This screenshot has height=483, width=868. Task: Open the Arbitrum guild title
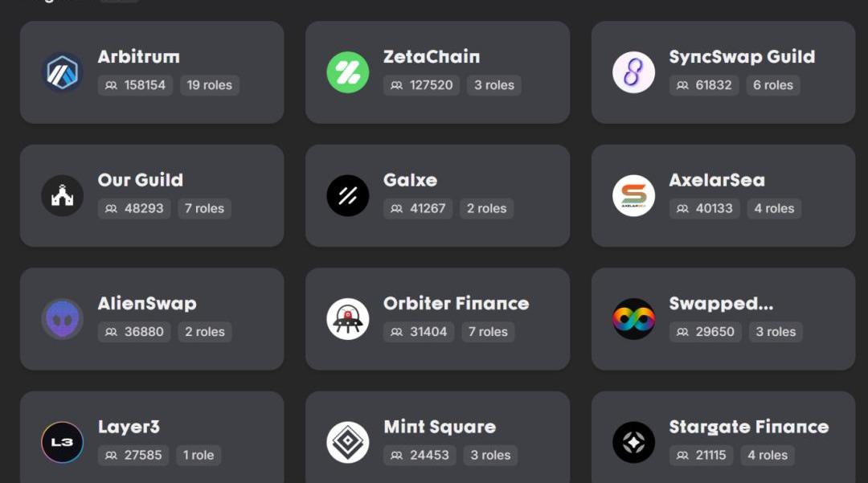coord(138,56)
